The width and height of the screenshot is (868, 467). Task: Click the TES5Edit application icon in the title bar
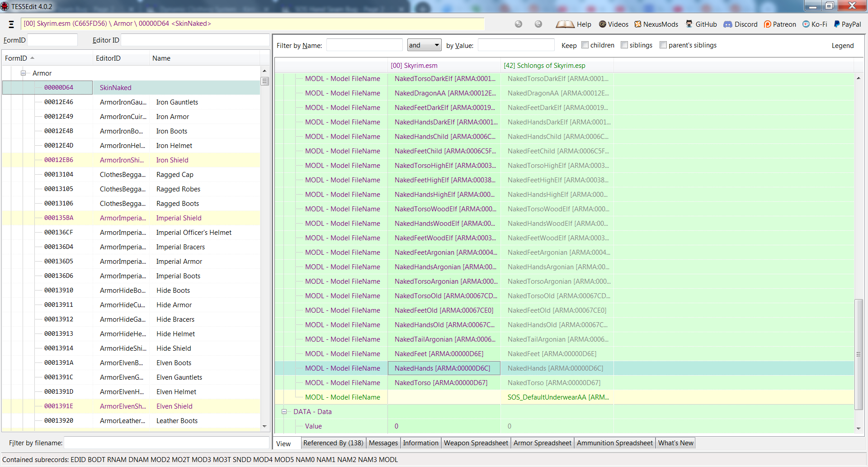5,6
